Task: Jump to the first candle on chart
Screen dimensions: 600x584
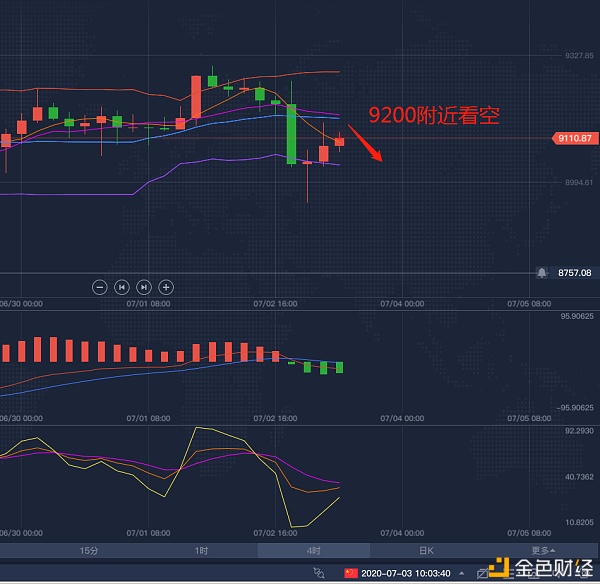Action: point(121,286)
